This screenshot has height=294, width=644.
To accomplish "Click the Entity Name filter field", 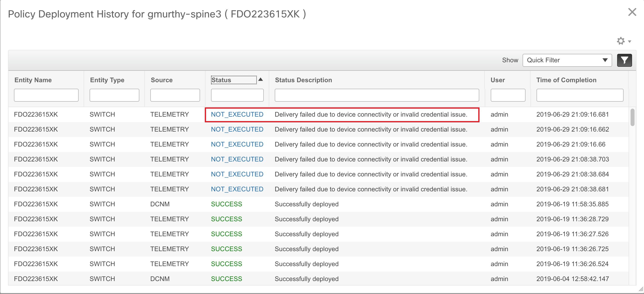I will pyautogui.click(x=46, y=95).
